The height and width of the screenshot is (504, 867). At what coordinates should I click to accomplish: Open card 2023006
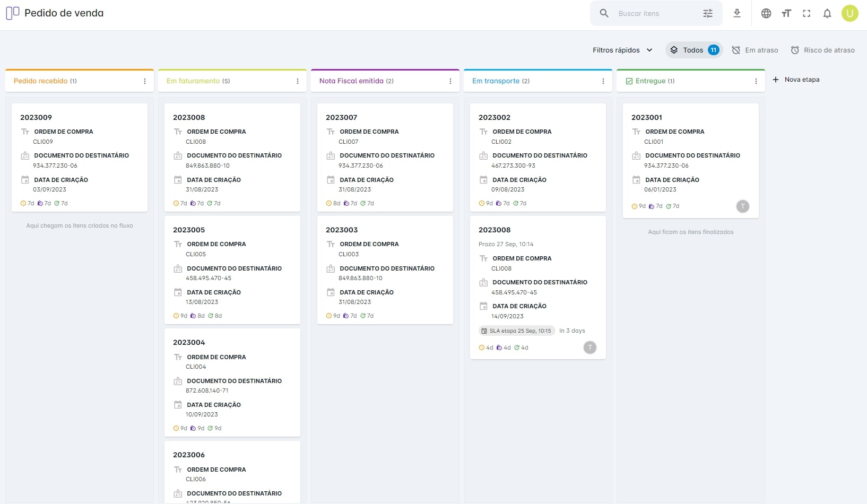(232, 472)
